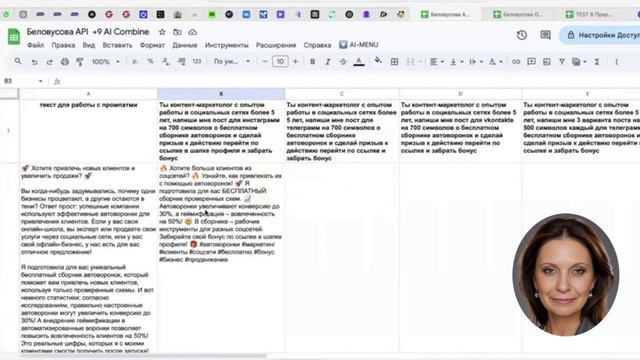Show all comments panel icon
Viewport: 640px width, 360px height.
(545, 35)
